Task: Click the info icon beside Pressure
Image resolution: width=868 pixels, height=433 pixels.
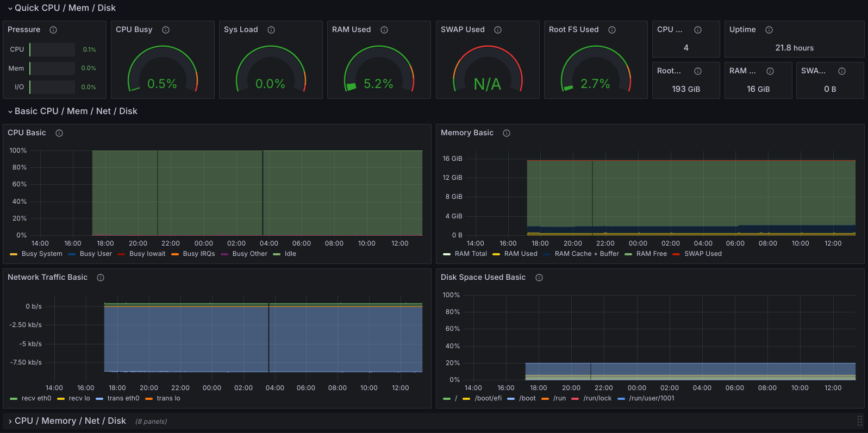Action: (53, 30)
